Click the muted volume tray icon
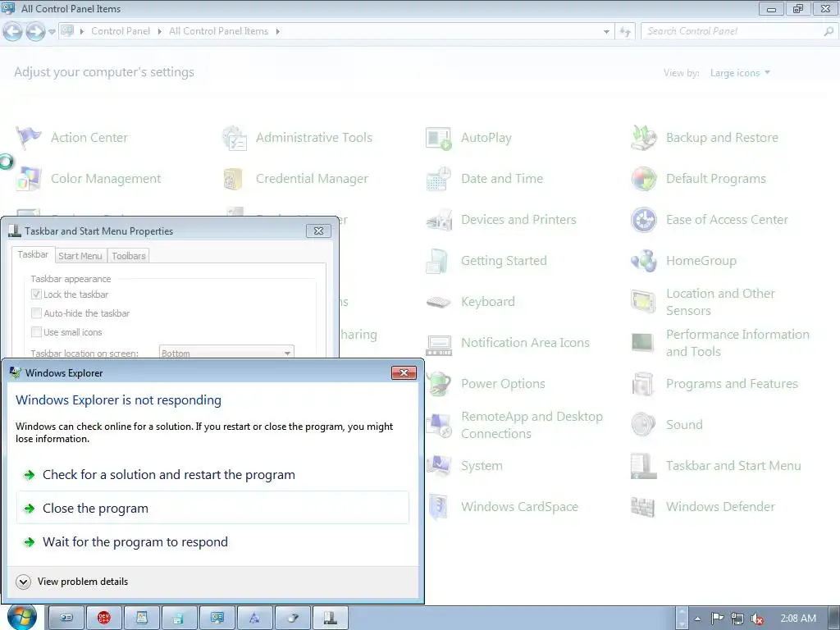This screenshot has height=630, width=840. 757,619
